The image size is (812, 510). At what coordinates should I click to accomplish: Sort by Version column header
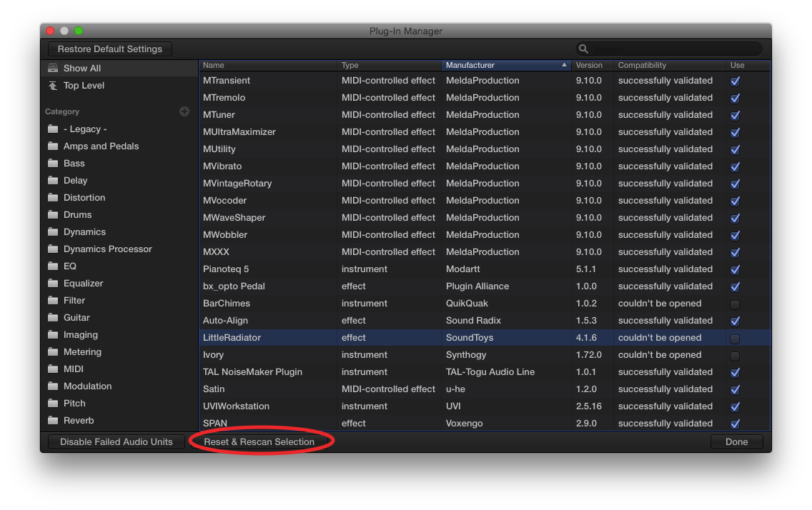pos(593,65)
